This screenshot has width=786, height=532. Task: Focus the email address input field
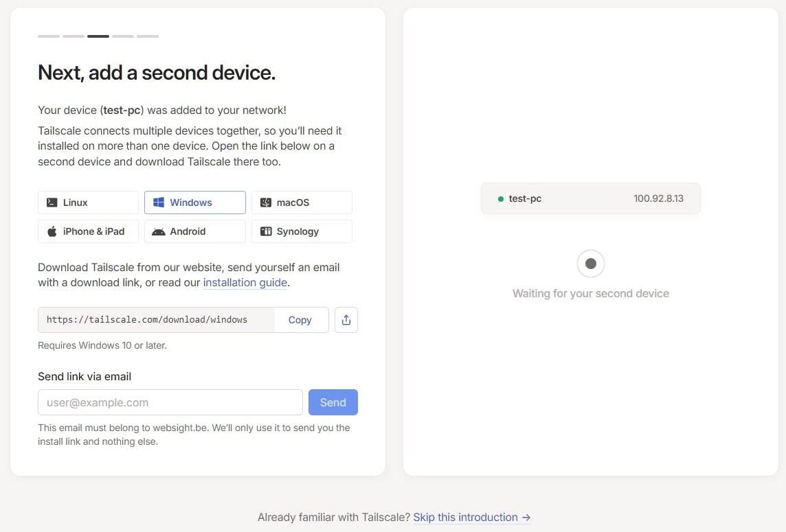pos(170,402)
